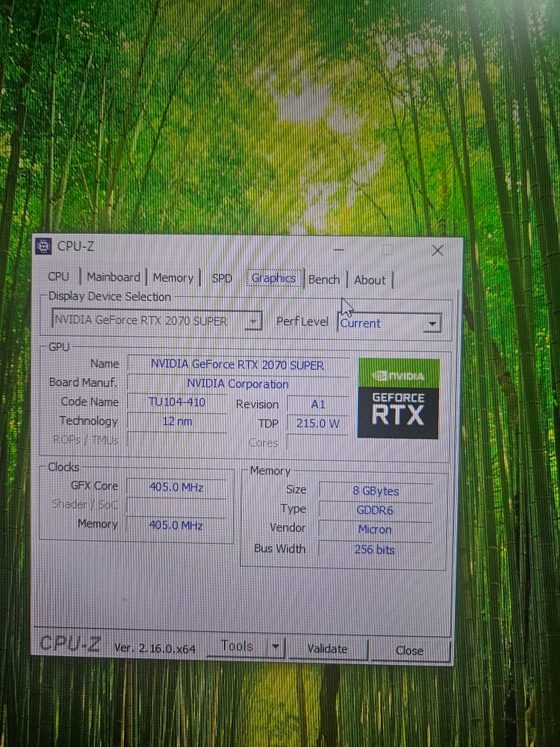Image resolution: width=560 pixels, height=747 pixels.
Task: Click the empty Shader / SoC field
Action: point(176,506)
